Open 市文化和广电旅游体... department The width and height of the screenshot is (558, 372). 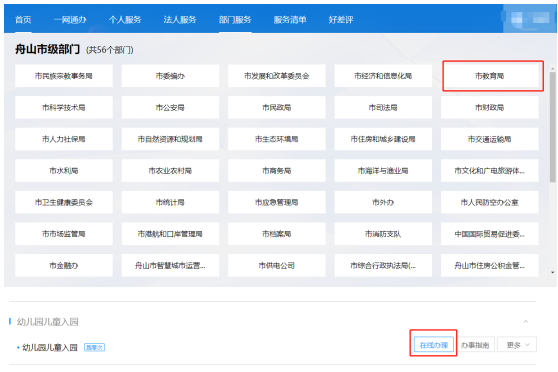490,171
